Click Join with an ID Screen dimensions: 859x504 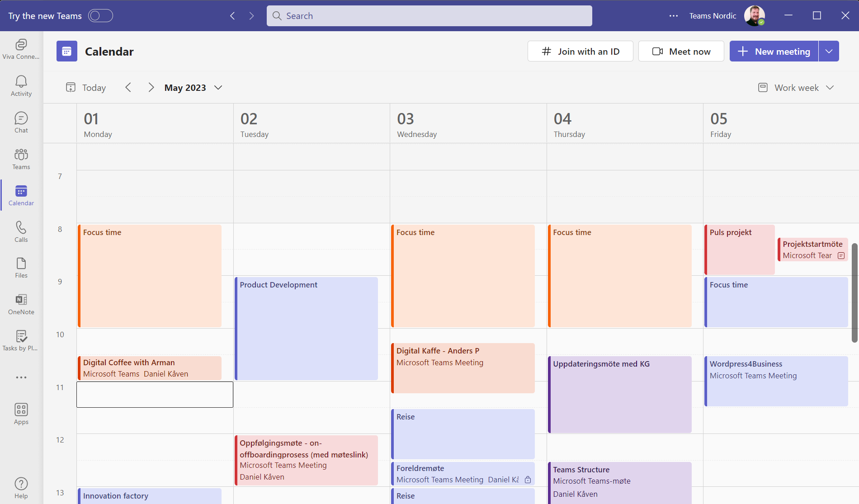580,51
